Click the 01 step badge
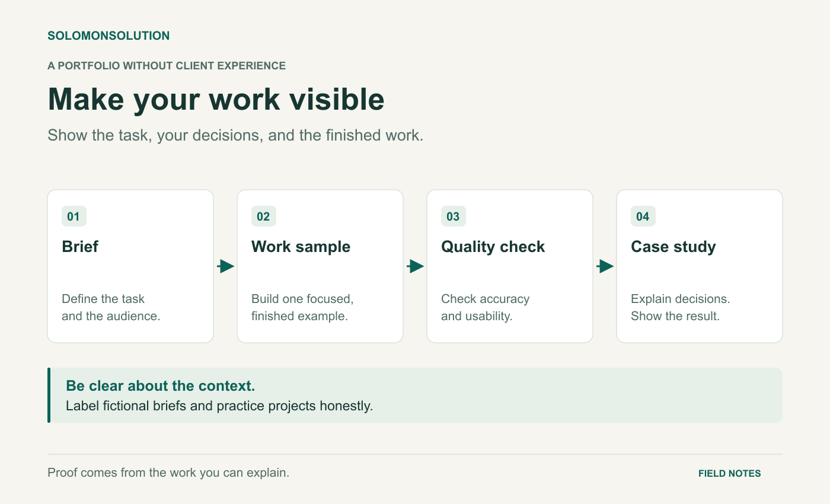 pyautogui.click(x=74, y=216)
